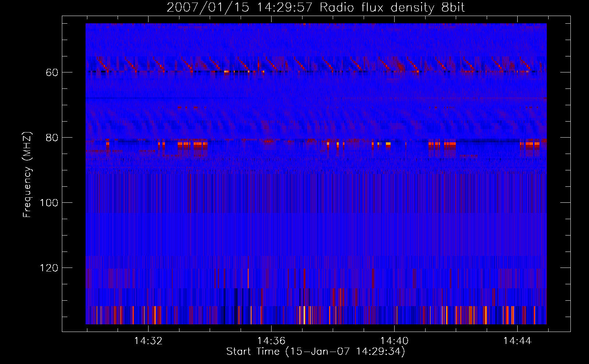Click the 100 frequency tick label
Image resolution: width=589 pixels, height=364 pixels.
(49, 203)
